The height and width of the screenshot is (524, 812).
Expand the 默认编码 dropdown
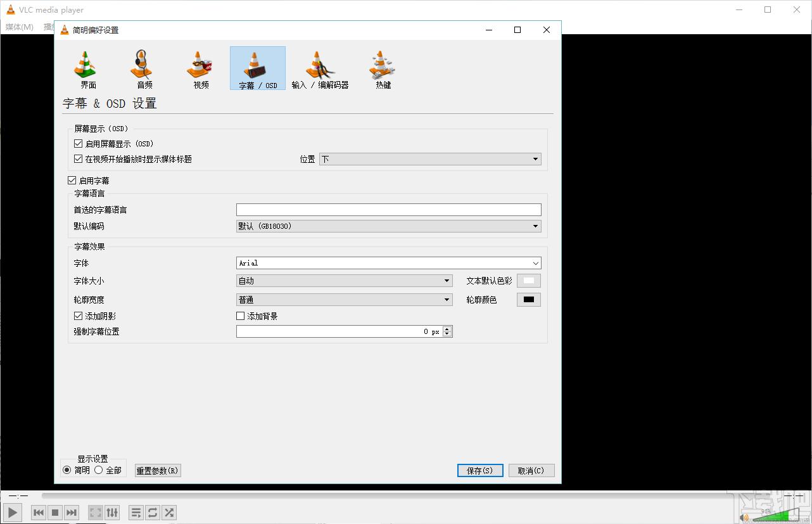(x=388, y=226)
